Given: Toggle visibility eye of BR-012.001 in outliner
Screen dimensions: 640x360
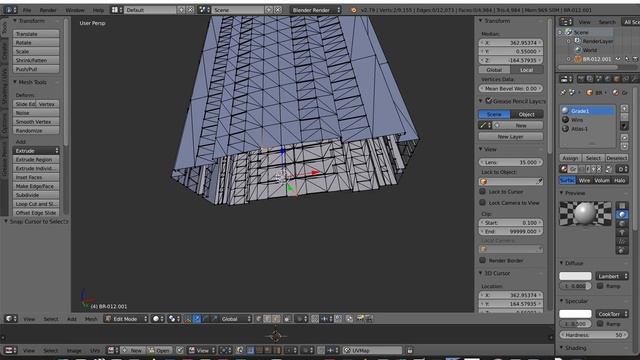Looking at the screenshot, I should coord(618,59).
